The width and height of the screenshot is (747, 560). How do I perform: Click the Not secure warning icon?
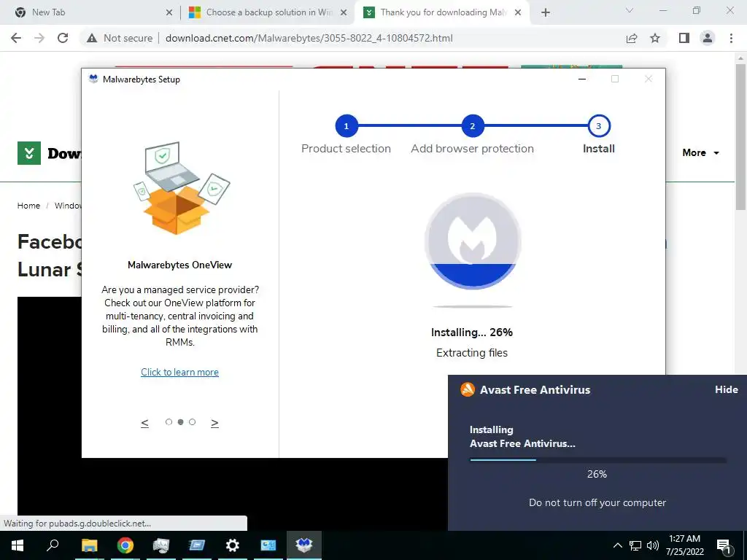[92, 38]
